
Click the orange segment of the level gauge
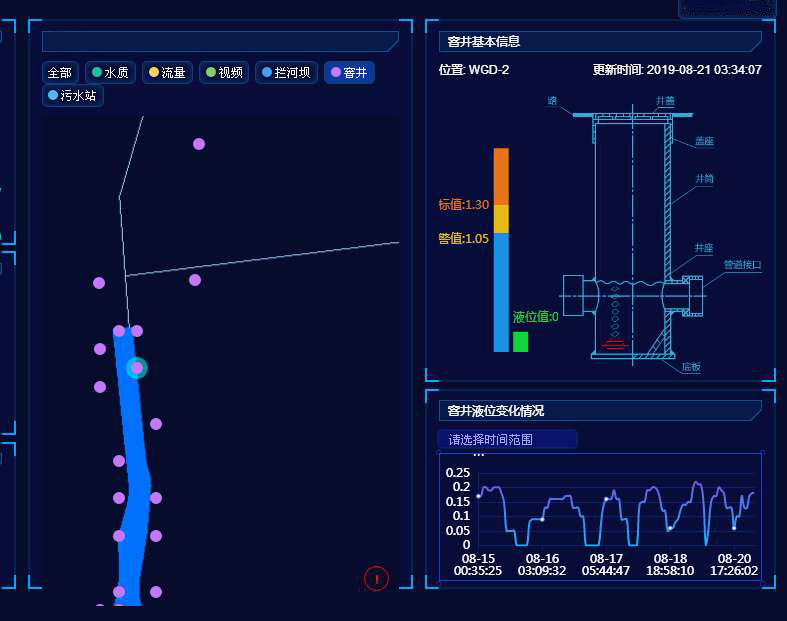pos(501,176)
